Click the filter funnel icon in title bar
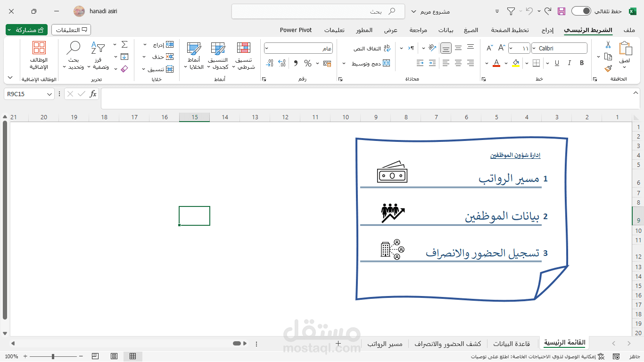Viewport: 644px width, 362px height. click(511, 11)
